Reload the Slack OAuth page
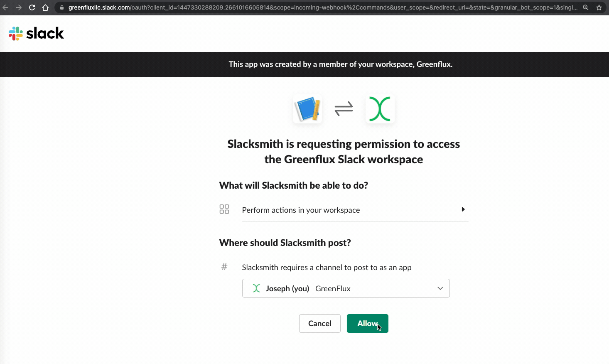Screen dimensions: 609x364 32,7
